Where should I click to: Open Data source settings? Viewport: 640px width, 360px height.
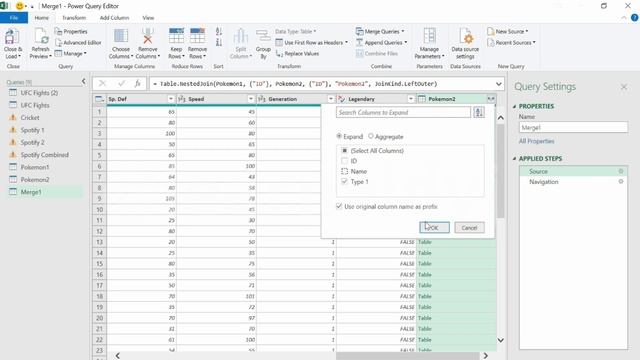(465, 44)
